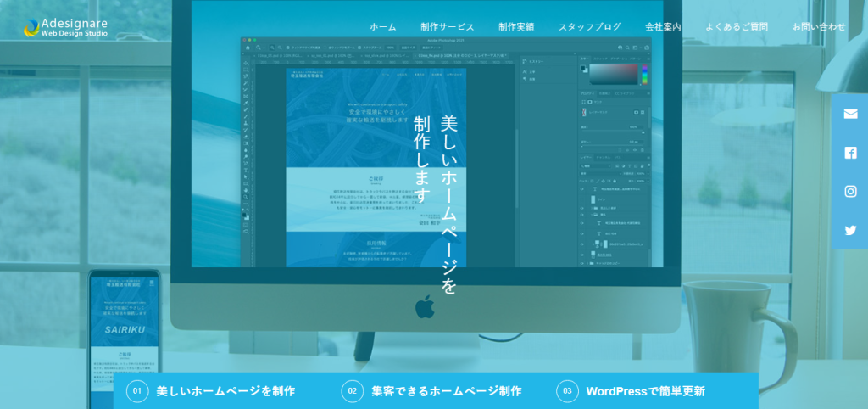Click the Apple logo on the iMac
The image size is (868, 409).
425,306
